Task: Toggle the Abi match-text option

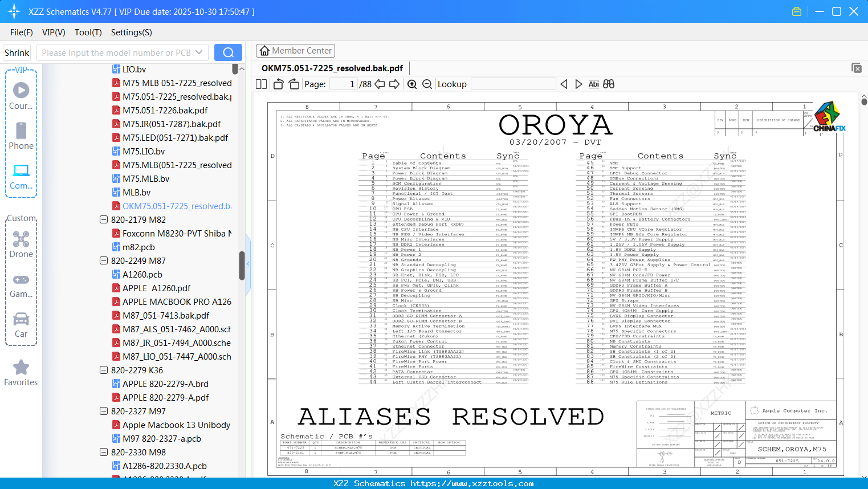Action: 593,84
